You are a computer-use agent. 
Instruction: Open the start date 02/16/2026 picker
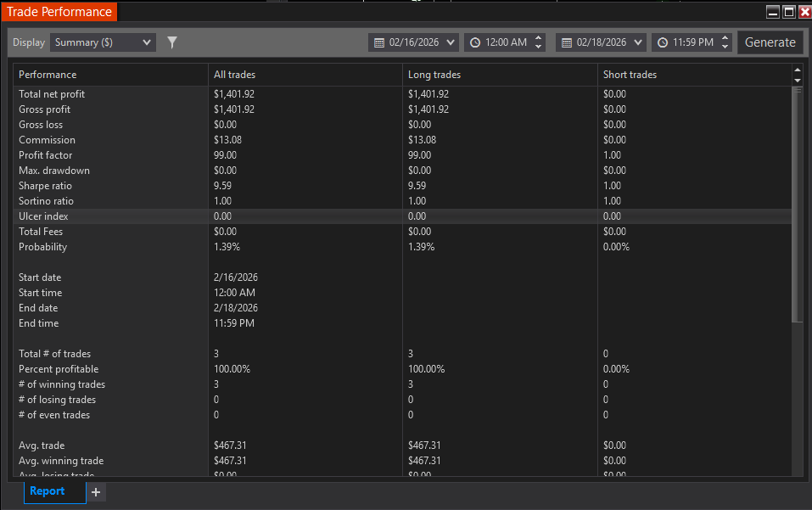(413, 42)
